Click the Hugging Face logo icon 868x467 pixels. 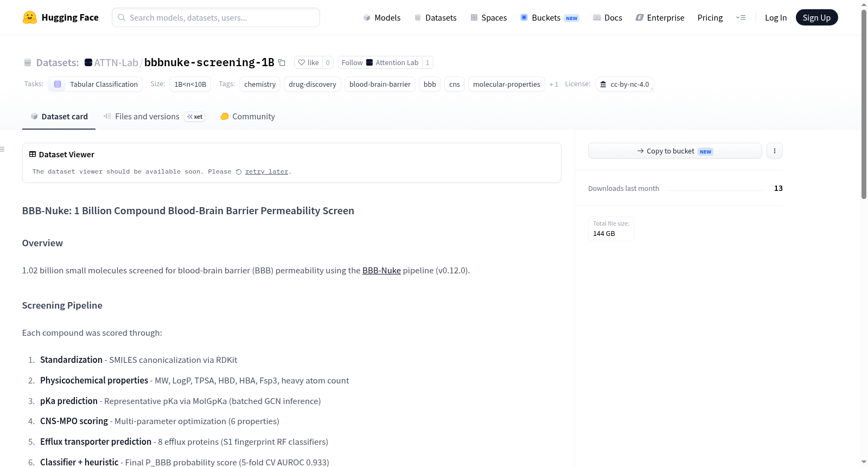click(x=30, y=17)
